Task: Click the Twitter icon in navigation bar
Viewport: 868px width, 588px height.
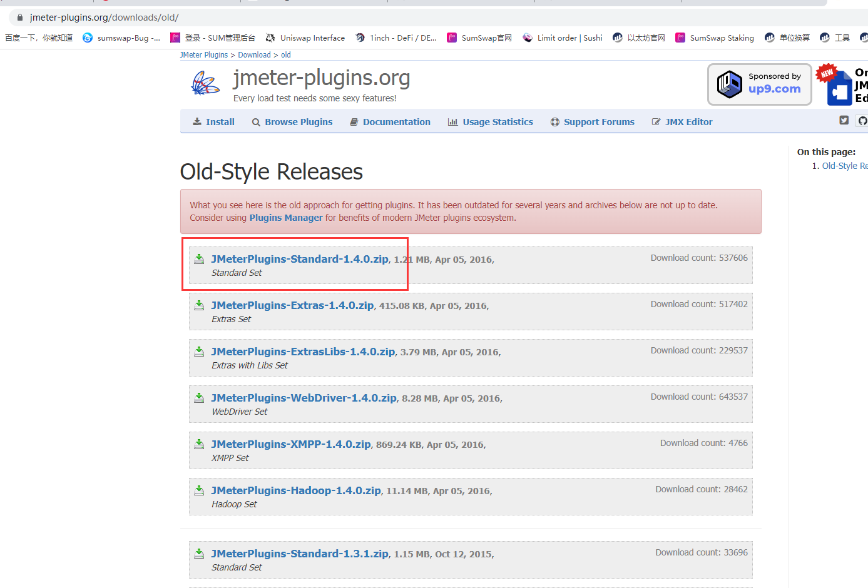Action: [x=844, y=120]
